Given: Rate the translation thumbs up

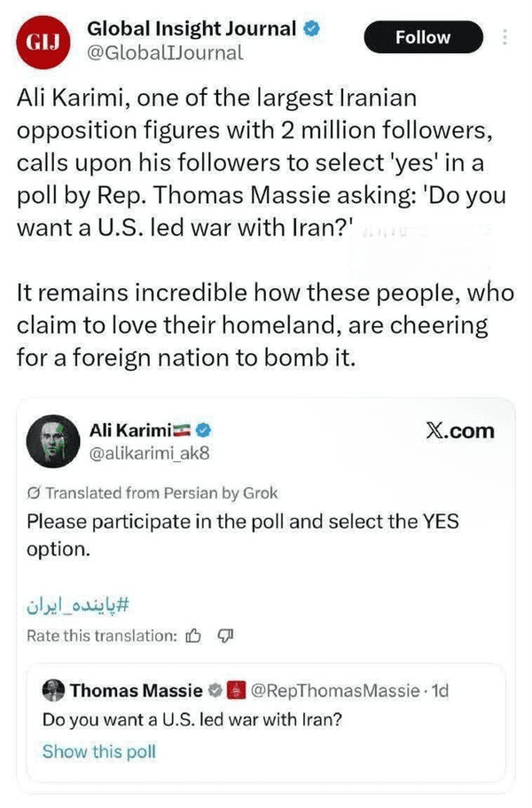Looking at the screenshot, I should pos(194,635).
